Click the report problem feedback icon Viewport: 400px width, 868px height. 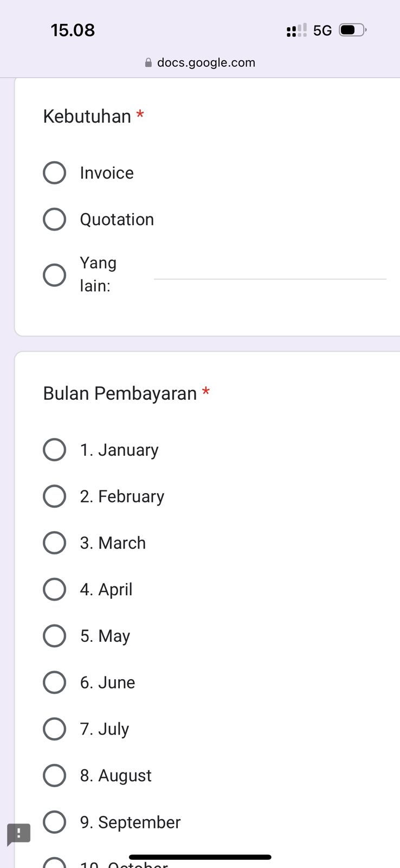[x=18, y=834]
